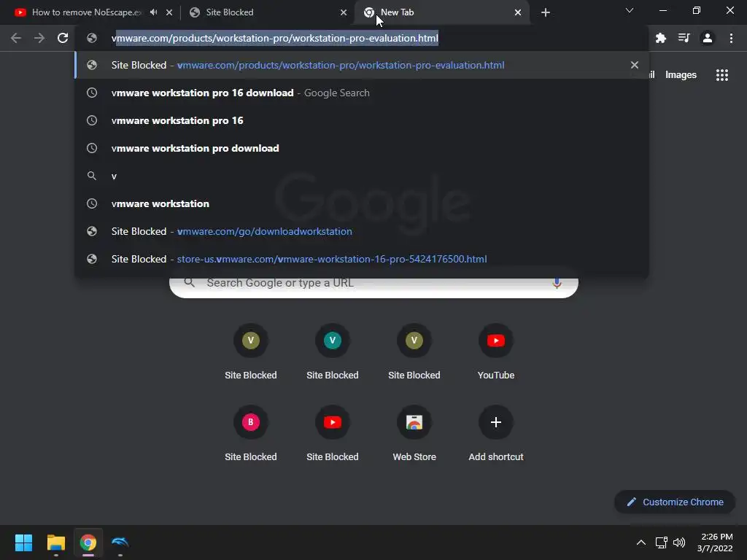Remove the first Site Blocked suggestion
Viewport: 747px width, 560px height.
[634, 65]
